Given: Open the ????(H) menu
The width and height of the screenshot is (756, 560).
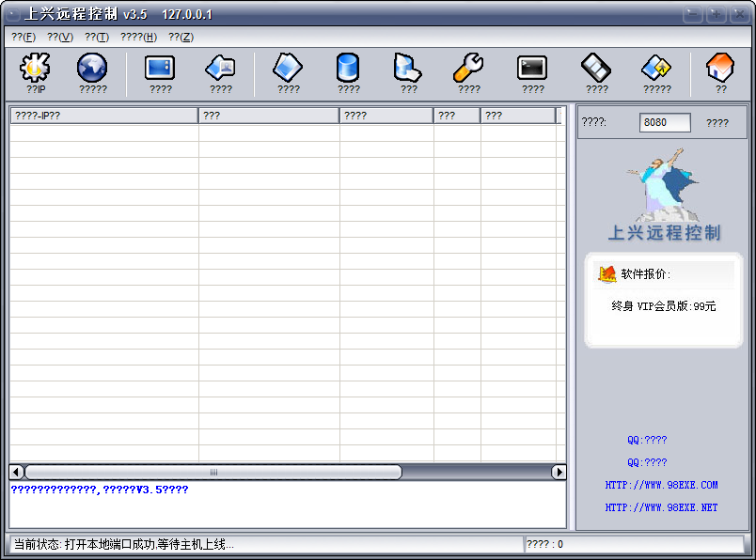Looking at the screenshot, I should 138,37.
